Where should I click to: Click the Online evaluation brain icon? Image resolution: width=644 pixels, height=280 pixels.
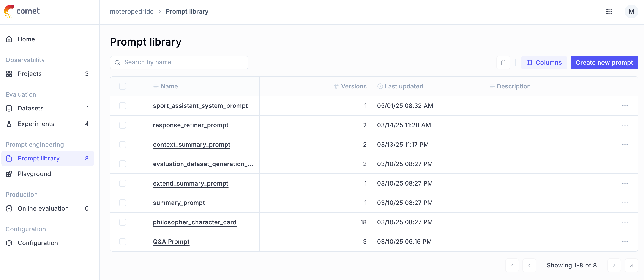[x=9, y=208]
